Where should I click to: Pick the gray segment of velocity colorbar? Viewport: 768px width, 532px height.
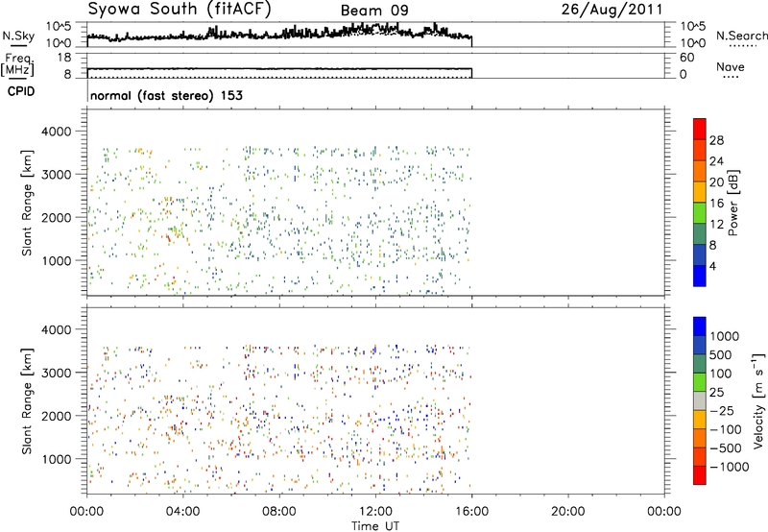pyautogui.click(x=700, y=400)
